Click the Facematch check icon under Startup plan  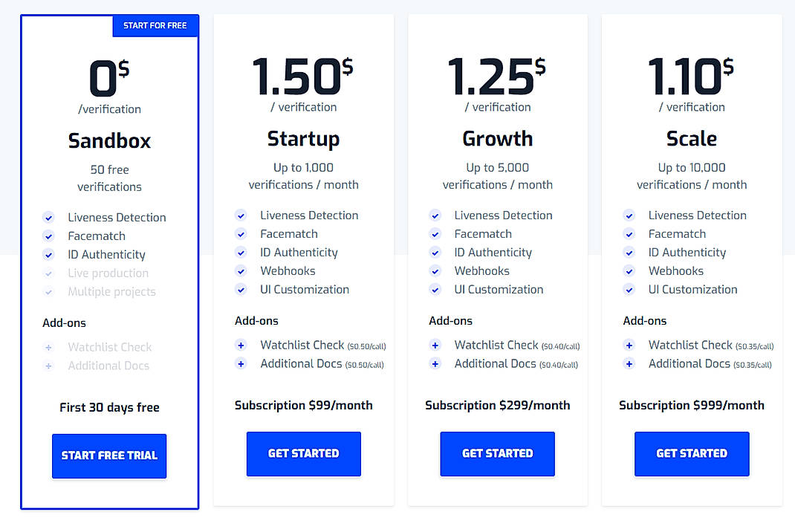coord(241,233)
